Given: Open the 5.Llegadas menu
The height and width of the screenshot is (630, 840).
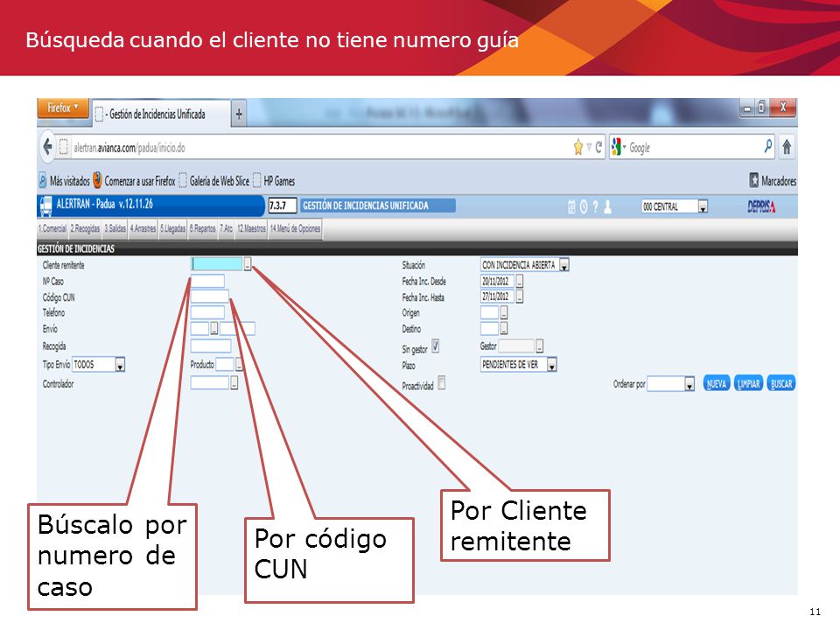Looking at the screenshot, I should (x=172, y=228).
